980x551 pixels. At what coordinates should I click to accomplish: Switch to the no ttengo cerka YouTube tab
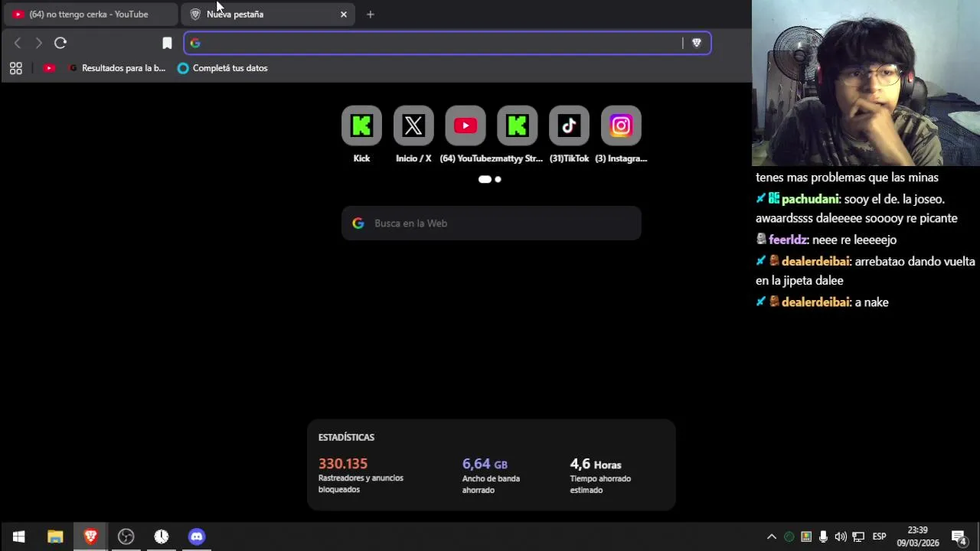point(90,14)
